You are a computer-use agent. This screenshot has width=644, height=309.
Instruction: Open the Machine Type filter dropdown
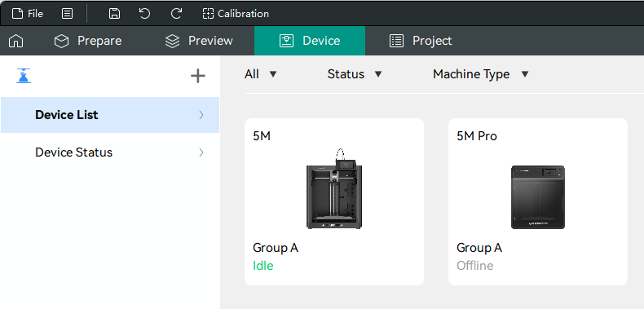click(481, 74)
